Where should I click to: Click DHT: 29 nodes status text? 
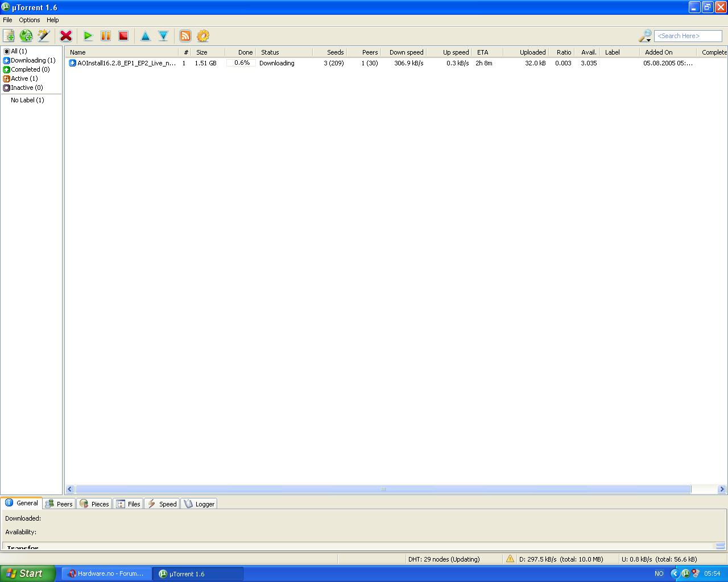point(444,559)
